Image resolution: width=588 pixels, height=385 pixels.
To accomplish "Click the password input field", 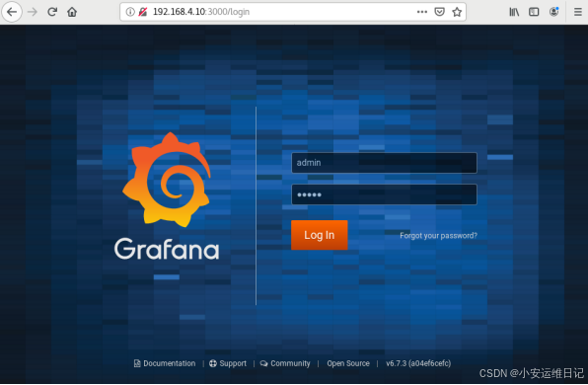I will coord(385,194).
